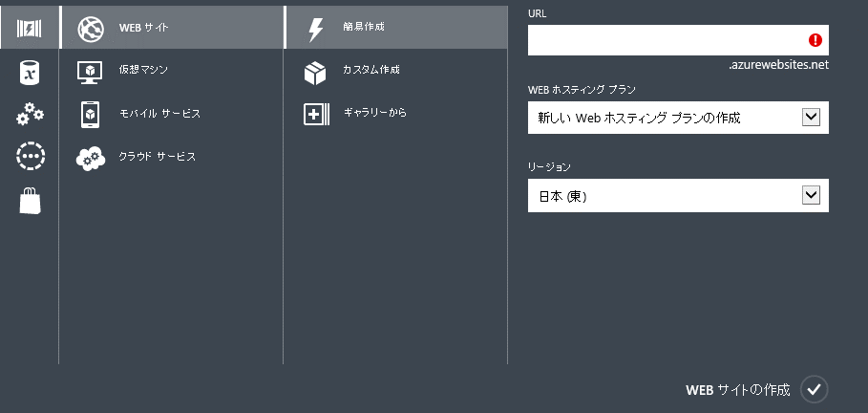Click the checkmark create button
Screen dimensions: 868x413
[814, 389]
